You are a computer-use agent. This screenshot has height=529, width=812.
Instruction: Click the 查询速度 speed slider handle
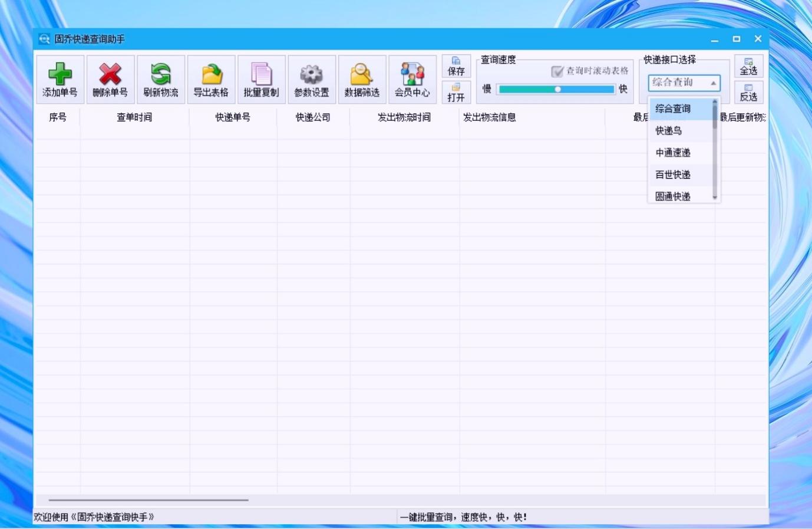(557, 90)
